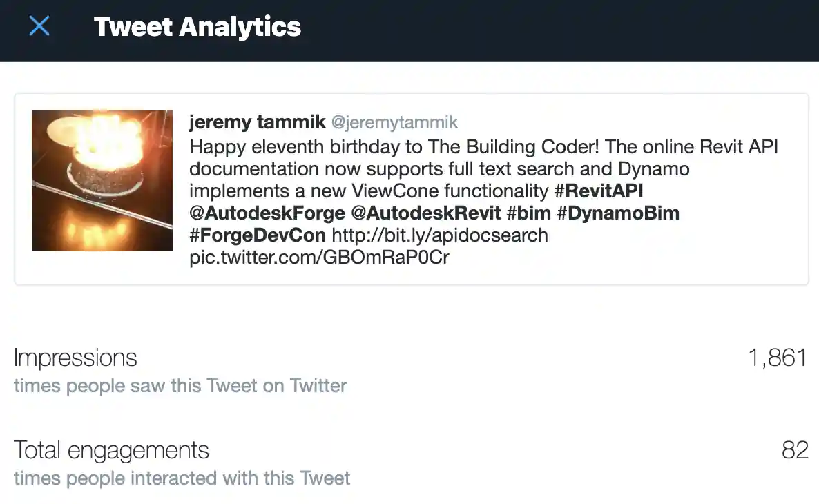Close the Tweet Analytics dialog
819x504 pixels.
(x=39, y=26)
